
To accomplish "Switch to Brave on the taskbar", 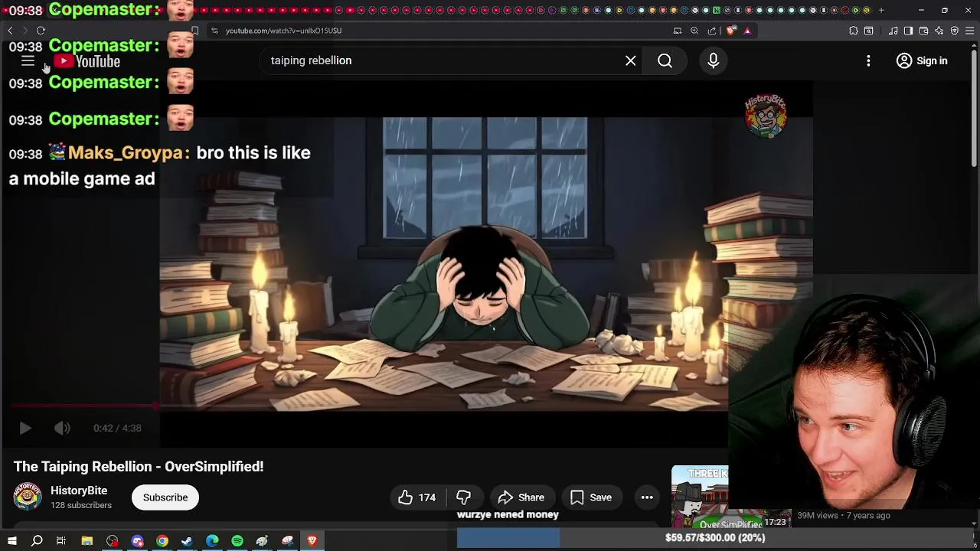I will tap(312, 541).
